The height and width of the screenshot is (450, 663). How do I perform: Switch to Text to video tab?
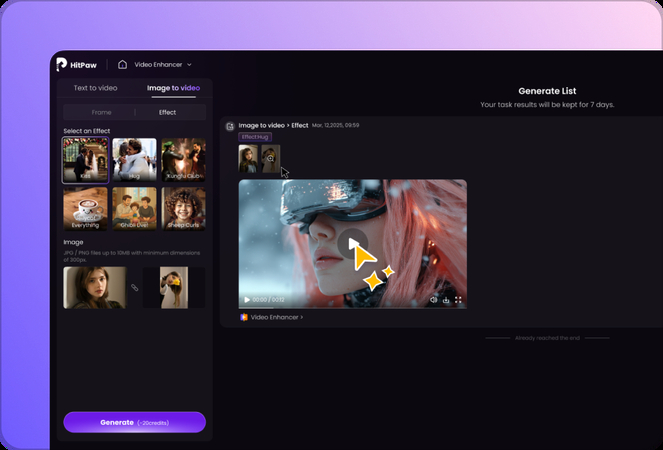tap(96, 88)
